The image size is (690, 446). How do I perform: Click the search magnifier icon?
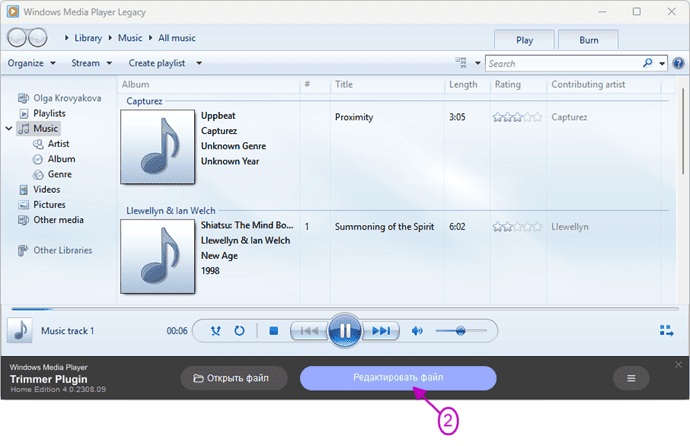click(x=647, y=63)
